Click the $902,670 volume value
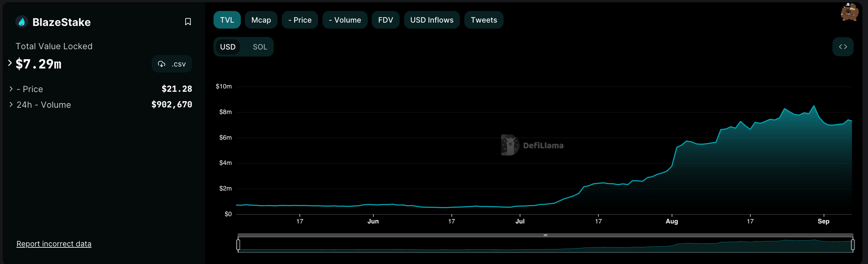The image size is (868, 264). pyautogui.click(x=172, y=105)
